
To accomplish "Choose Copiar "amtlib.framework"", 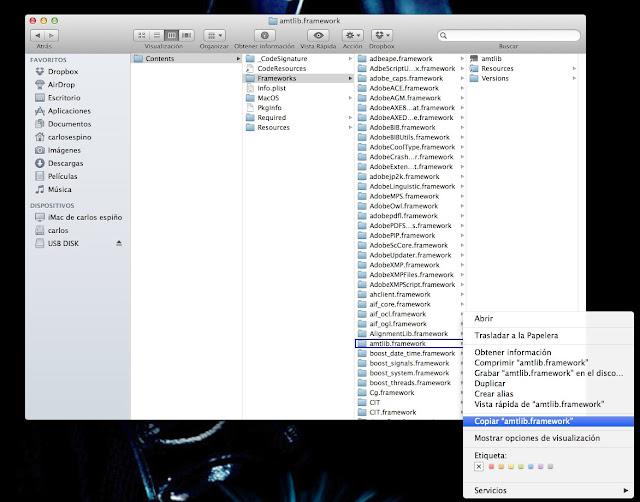I will pos(548,421).
